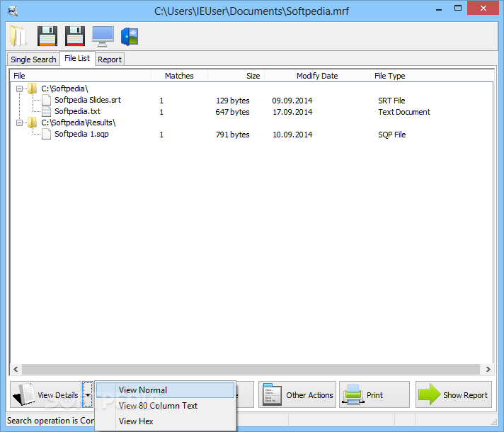Maximize the Softpedia.mrf window

pyautogui.click(x=458, y=8)
